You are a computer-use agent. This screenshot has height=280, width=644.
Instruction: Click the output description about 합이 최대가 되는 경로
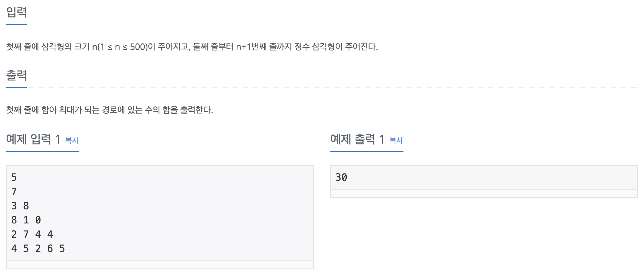pos(109,110)
